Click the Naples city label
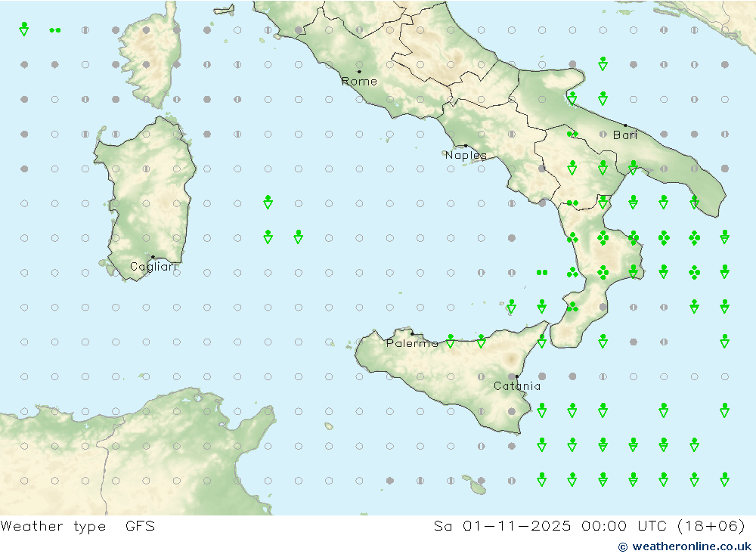Image resolution: width=756 pixels, height=554 pixels. (x=466, y=155)
